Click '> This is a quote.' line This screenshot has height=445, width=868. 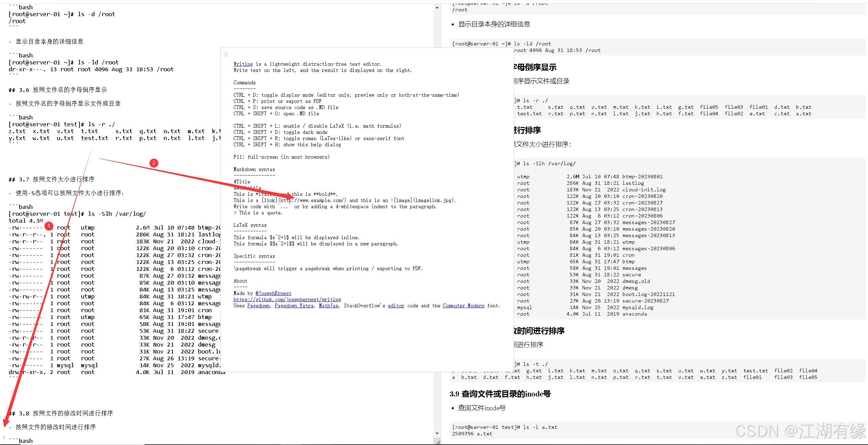(258, 213)
